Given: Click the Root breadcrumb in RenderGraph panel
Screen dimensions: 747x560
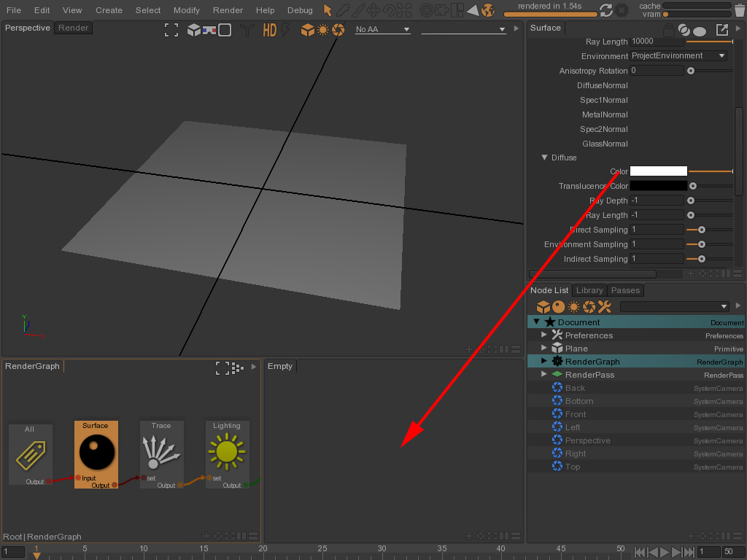Looking at the screenshot, I should 12,537.
